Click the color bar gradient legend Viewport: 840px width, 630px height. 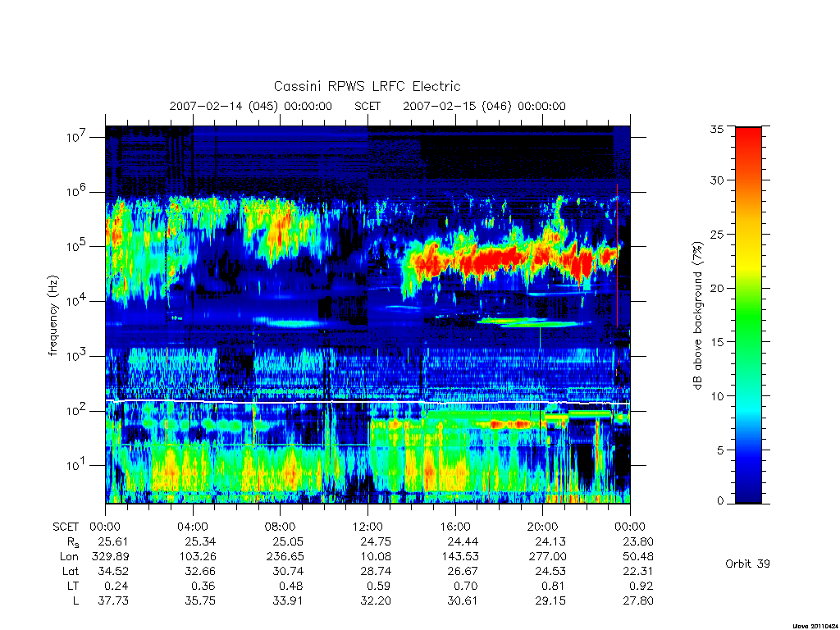click(748, 315)
